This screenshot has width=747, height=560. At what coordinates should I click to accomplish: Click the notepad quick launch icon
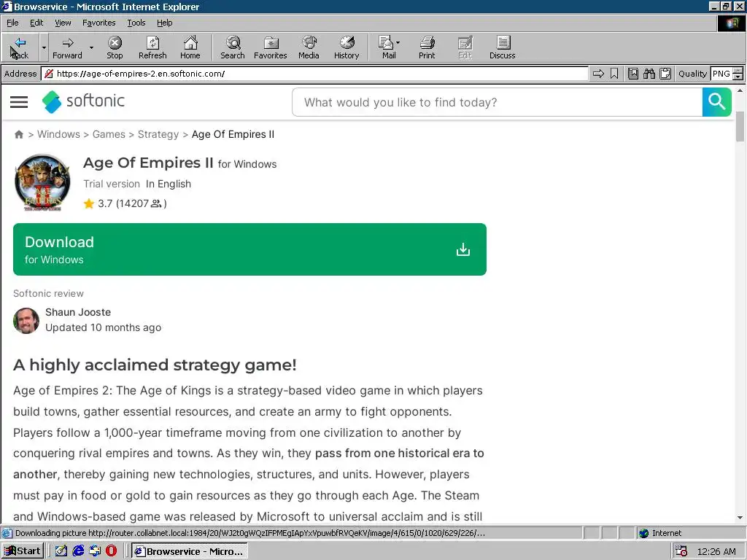(61, 551)
